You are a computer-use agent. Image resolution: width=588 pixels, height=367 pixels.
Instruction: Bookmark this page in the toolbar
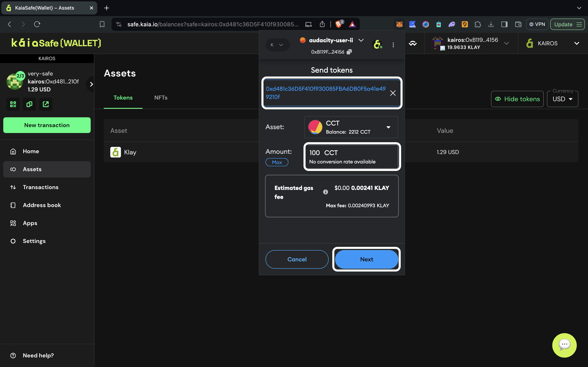pyautogui.click(x=102, y=24)
